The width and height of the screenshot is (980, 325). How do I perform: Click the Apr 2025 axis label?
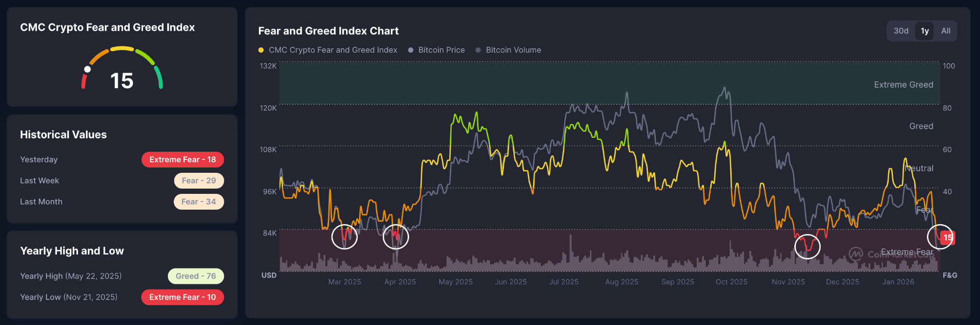[x=400, y=282]
